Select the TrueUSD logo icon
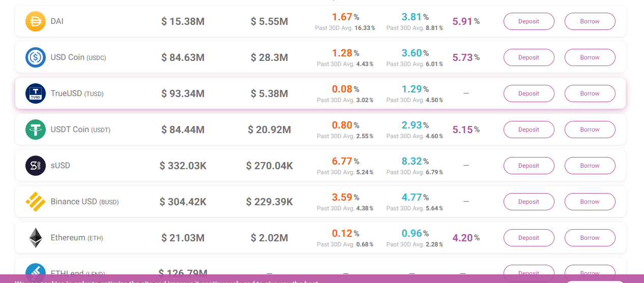This screenshot has width=644, height=283. [x=36, y=93]
